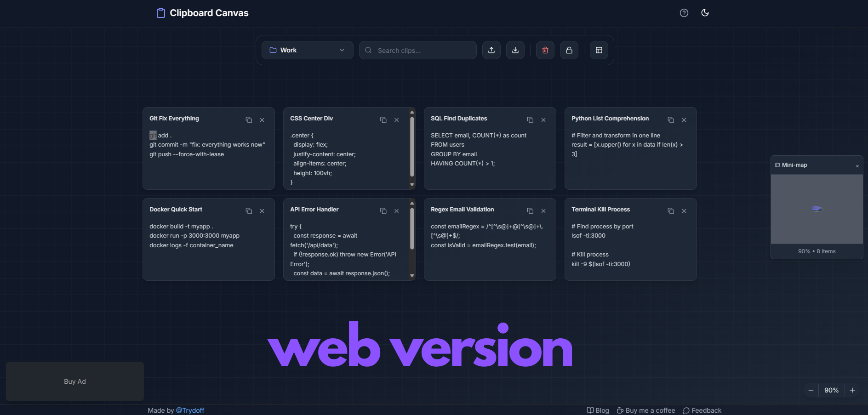Increase zoom with the plus control
This screenshot has height=415, width=868.
tap(852, 390)
